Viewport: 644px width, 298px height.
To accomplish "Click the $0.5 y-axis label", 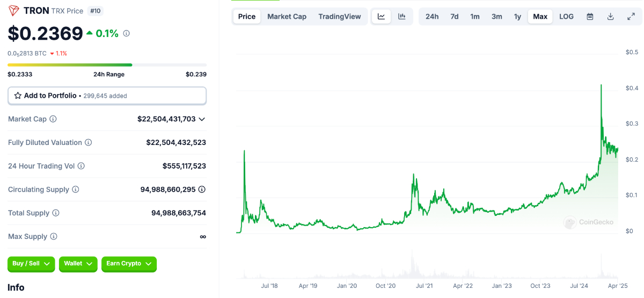I will click(x=632, y=53).
